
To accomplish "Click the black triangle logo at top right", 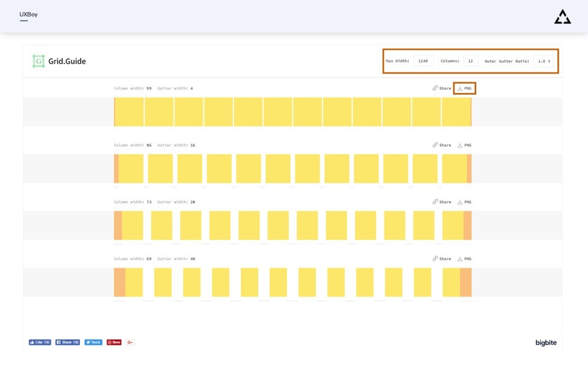I will 562,17.
